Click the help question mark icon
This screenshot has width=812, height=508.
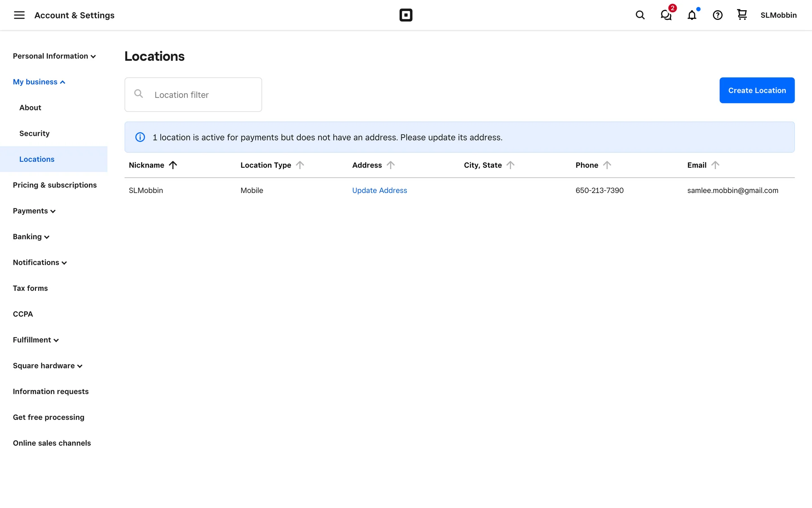717,15
